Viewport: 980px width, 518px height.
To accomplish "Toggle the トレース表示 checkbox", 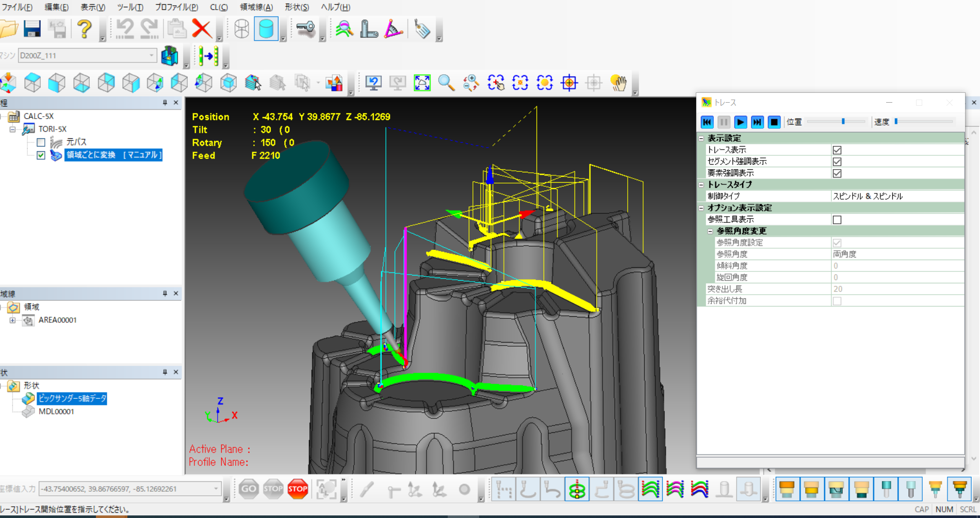I will tap(837, 150).
